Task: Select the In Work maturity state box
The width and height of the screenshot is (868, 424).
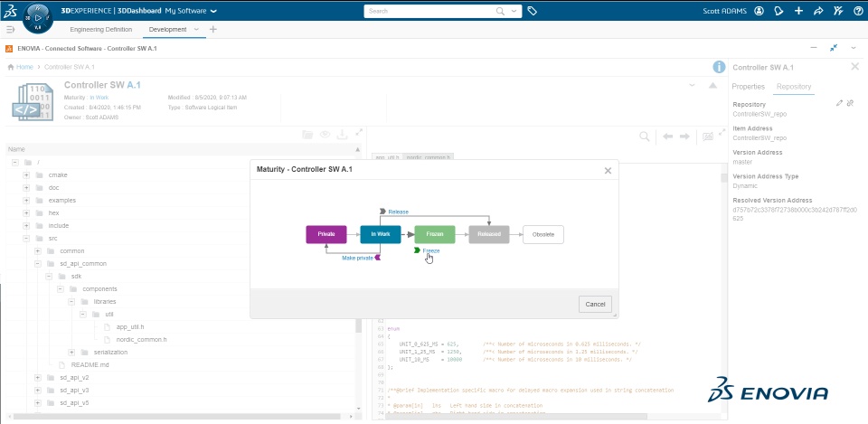Action: pos(381,234)
